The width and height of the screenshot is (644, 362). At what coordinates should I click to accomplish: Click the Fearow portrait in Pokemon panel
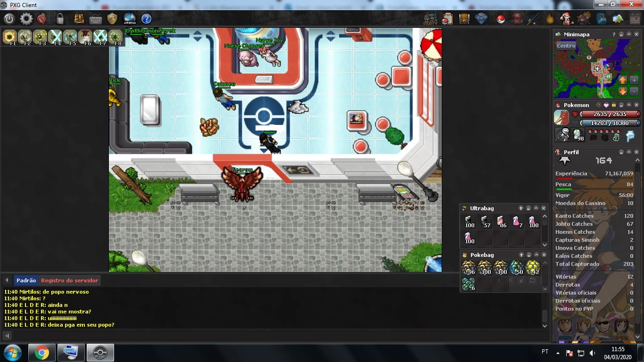(561, 117)
